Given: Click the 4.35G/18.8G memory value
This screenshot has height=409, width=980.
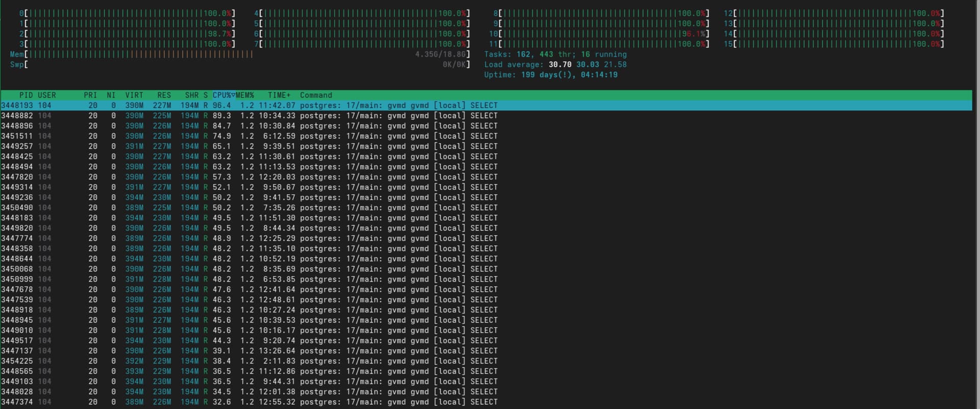Looking at the screenshot, I should [440, 54].
